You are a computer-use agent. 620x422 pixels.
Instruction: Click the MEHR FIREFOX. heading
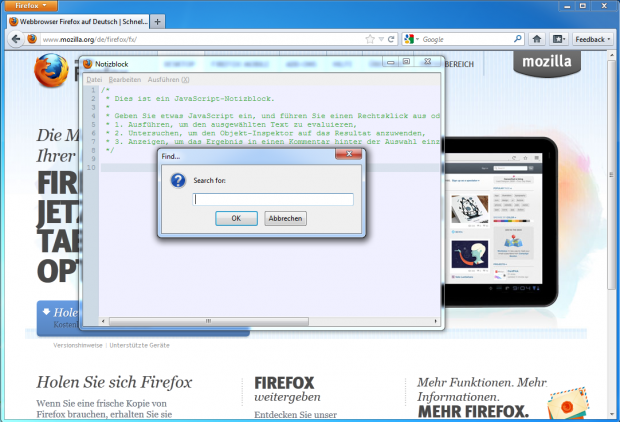(x=473, y=412)
